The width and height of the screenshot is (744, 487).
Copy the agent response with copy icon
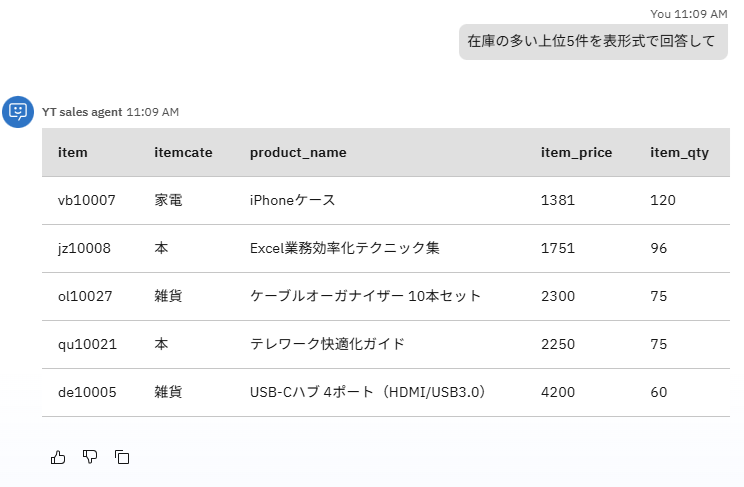122,457
